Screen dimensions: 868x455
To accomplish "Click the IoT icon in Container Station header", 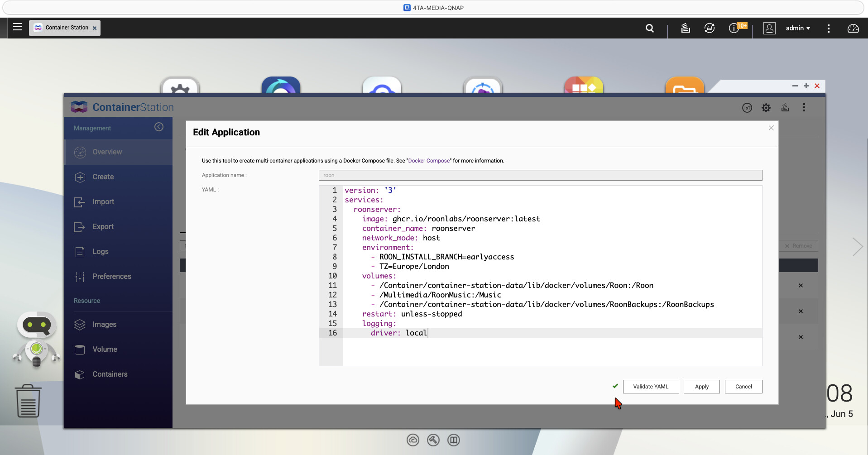I will [747, 108].
